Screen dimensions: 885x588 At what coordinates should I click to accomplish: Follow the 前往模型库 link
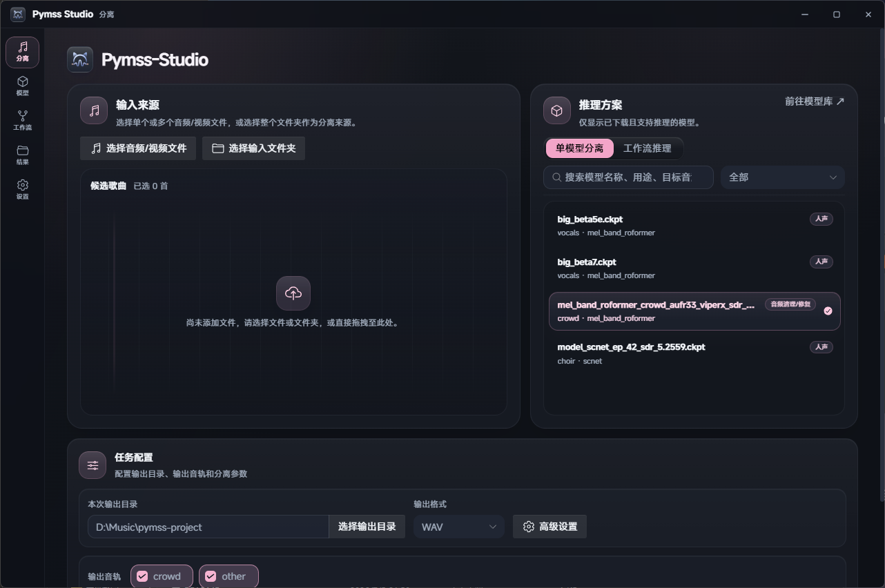pyautogui.click(x=815, y=101)
